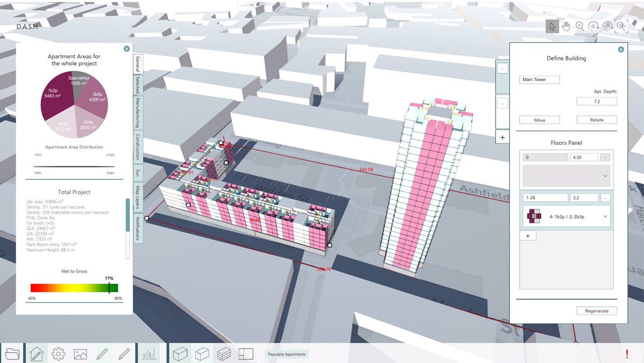Open the Notifications side tab

(137, 229)
